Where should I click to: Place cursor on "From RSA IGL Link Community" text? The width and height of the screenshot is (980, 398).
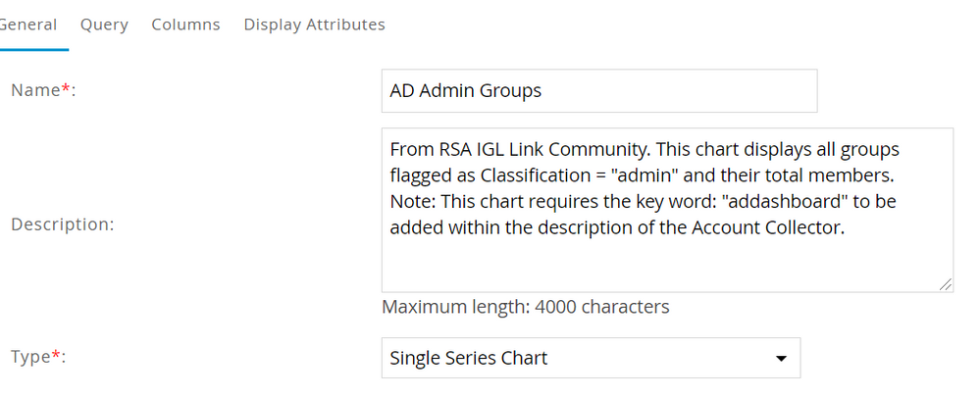pos(499,150)
